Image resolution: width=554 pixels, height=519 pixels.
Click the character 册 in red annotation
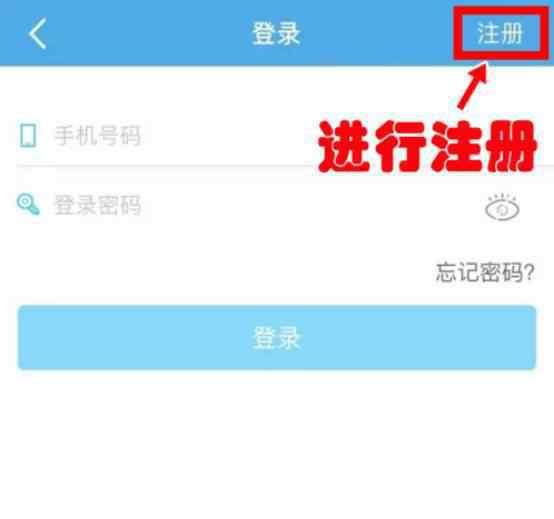click(x=511, y=146)
